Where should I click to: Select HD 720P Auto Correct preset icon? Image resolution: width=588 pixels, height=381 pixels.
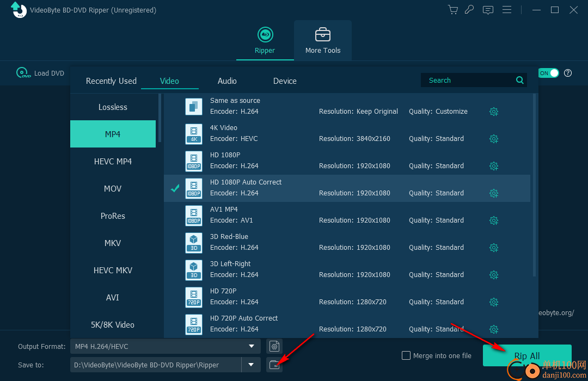pos(194,324)
